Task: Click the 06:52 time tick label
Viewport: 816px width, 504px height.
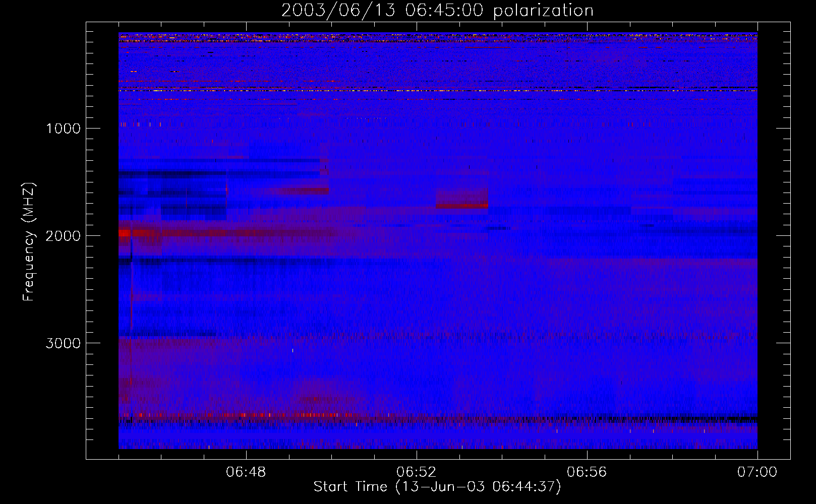Action: [417, 472]
